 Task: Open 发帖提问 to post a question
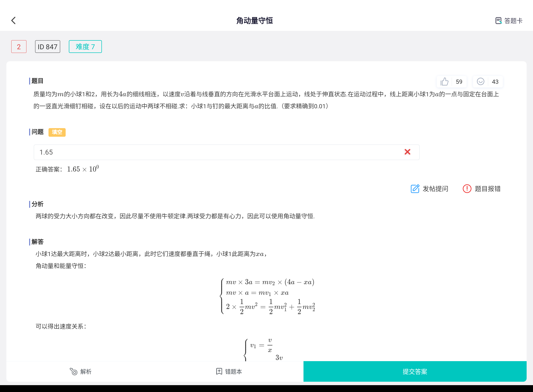(429, 189)
